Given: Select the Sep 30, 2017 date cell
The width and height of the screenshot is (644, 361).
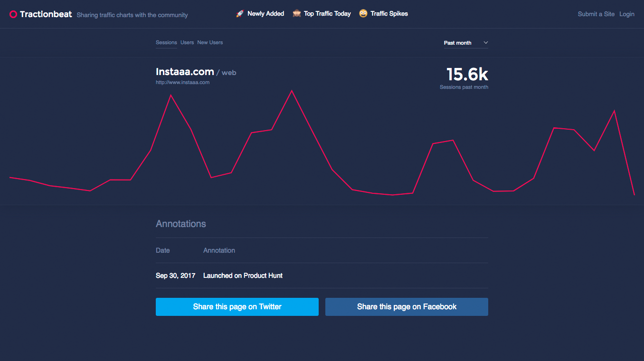Looking at the screenshot, I should pyautogui.click(x=175, y=275).
